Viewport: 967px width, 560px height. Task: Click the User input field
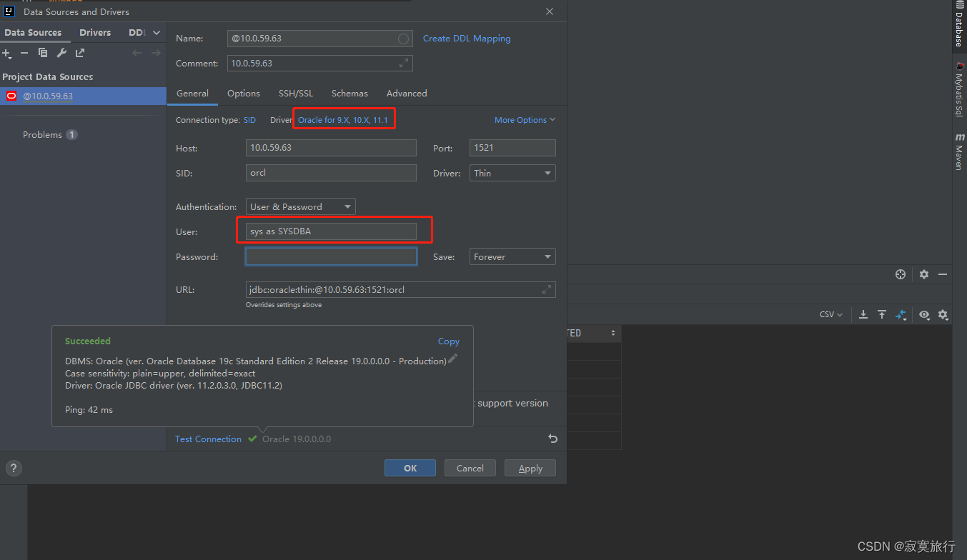point(331,231)
